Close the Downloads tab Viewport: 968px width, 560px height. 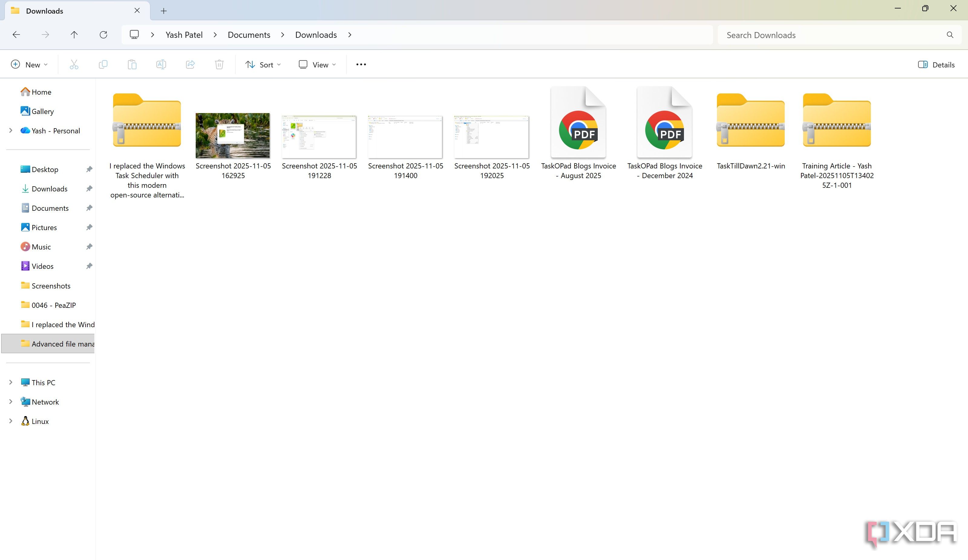[137, 11]
